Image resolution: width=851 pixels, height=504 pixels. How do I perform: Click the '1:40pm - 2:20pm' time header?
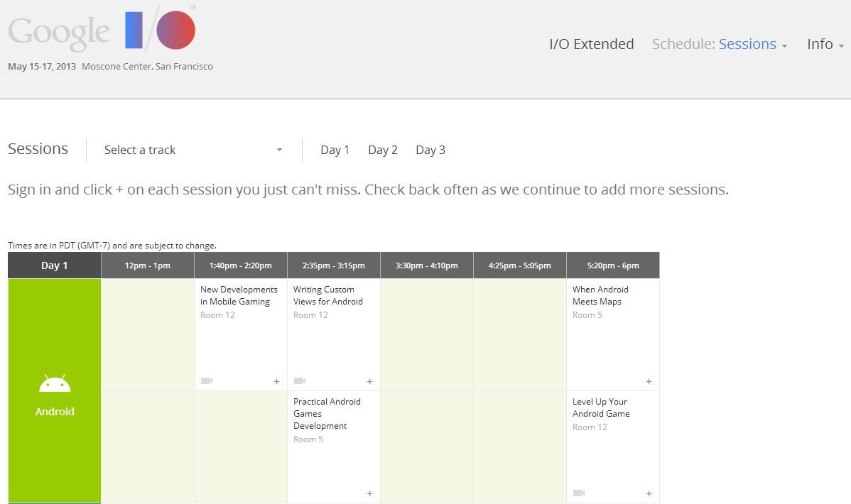click(240, 265)
